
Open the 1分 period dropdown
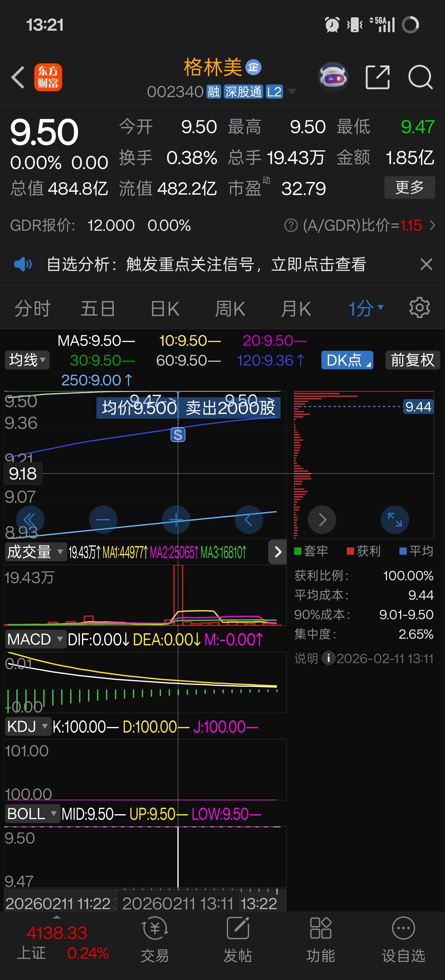366,308
